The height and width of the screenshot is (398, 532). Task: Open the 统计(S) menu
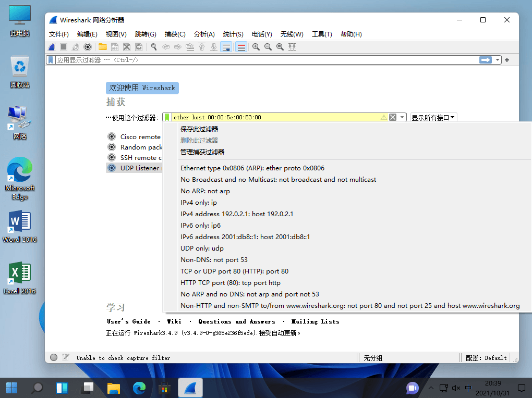coord(233,34)
